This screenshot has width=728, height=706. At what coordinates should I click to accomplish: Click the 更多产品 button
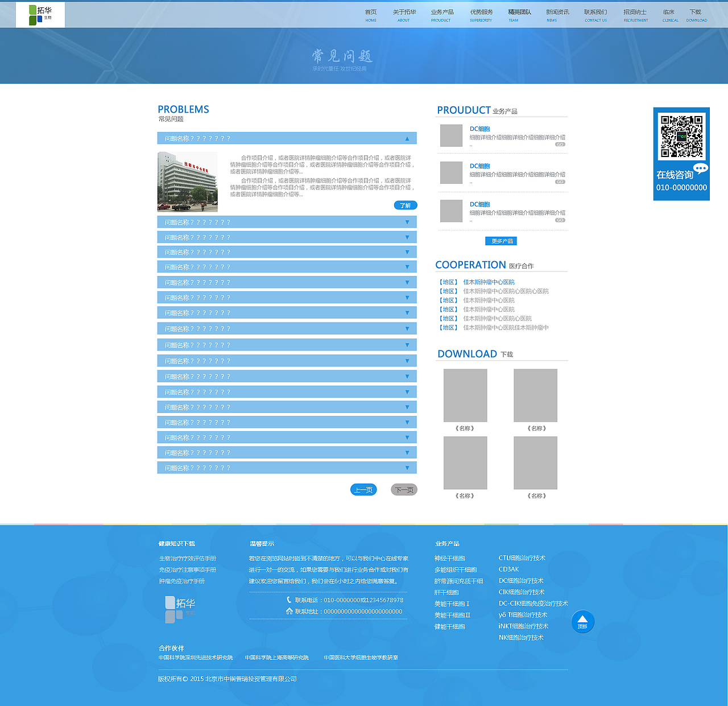coord(501,241)
